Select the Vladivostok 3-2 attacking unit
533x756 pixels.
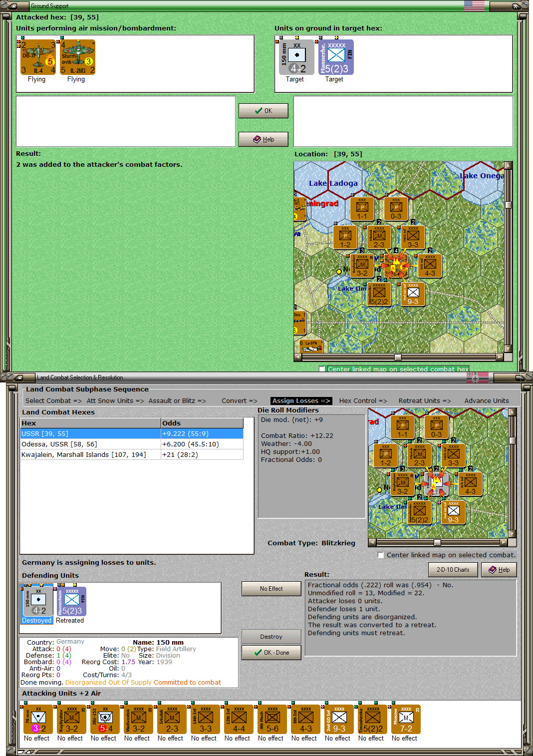click(138, 719)
